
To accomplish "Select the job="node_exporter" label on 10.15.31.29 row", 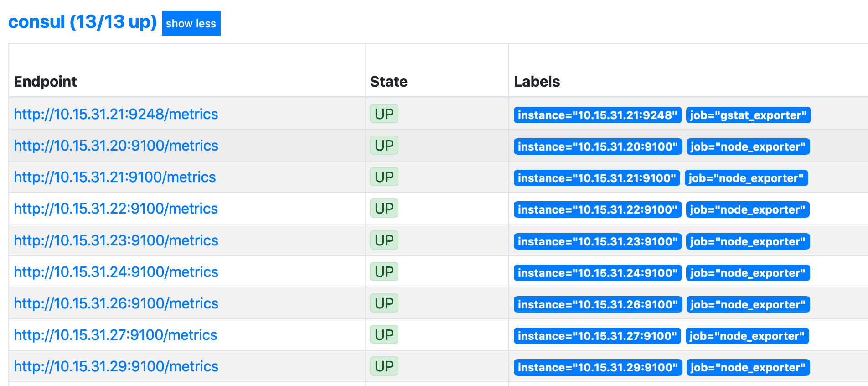I will click(747, 367).
